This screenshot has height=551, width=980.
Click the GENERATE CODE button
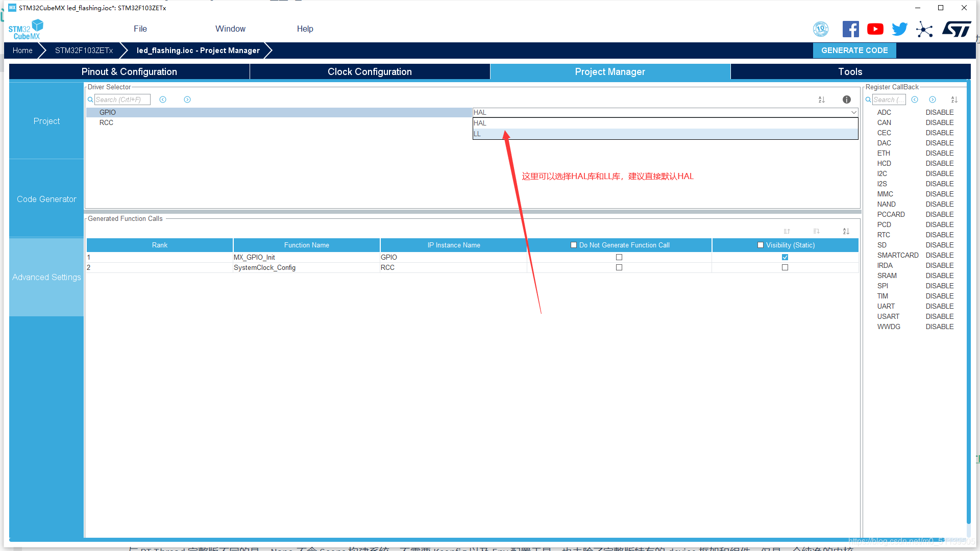pyautogui.click(x=854, y=51)
